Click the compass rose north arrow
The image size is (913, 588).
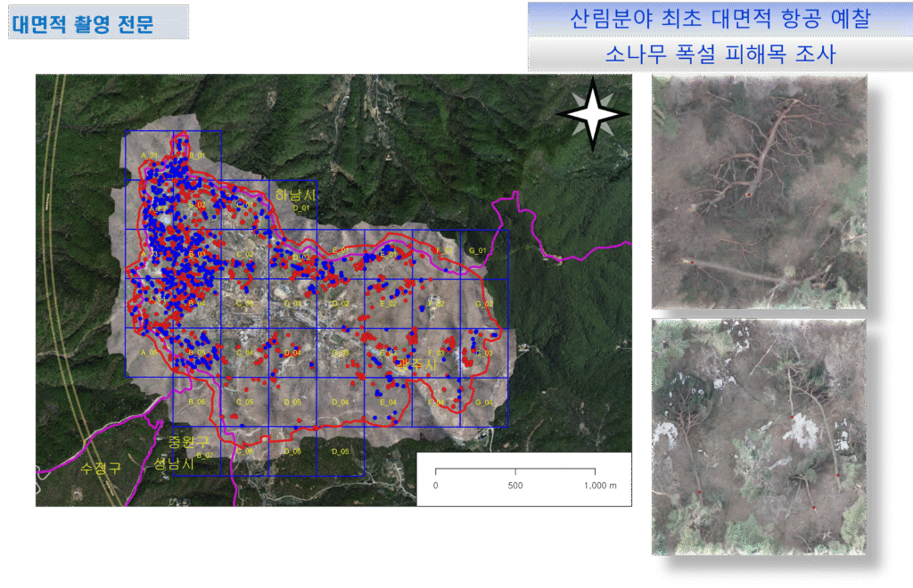(x=589, y=114)
